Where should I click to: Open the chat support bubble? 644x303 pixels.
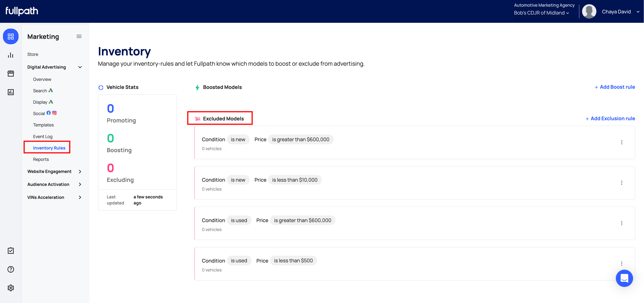624,278
